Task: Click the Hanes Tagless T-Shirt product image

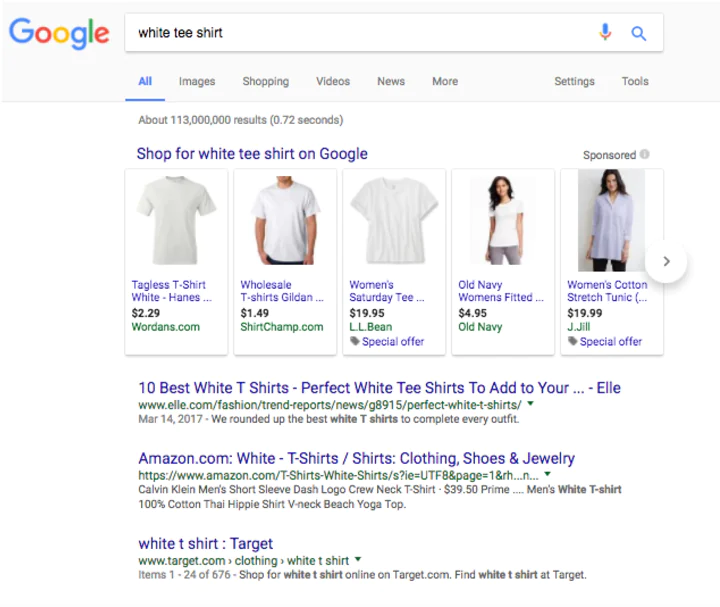Action: tap(176, 222)
